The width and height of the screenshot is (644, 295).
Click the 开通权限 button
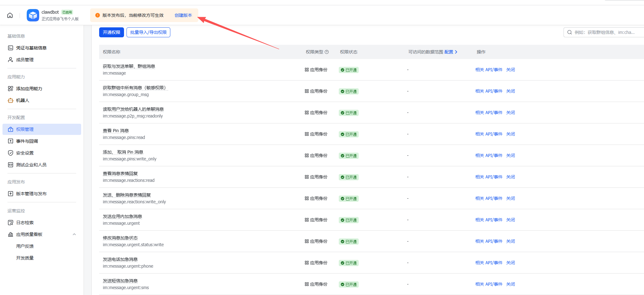click(x=111, y=32)
